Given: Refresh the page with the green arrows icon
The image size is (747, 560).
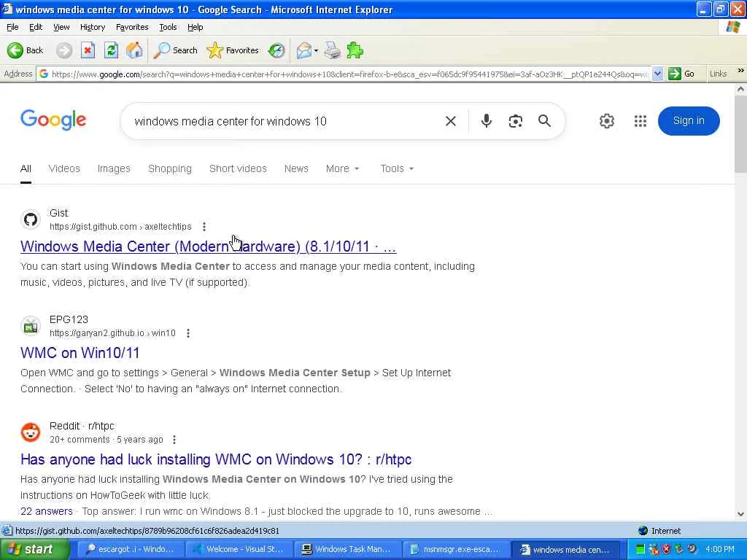Looking at the screenshot, I should (111, 50).
